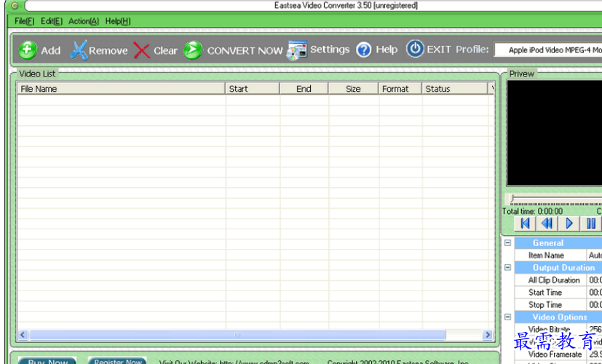This screenshot has width=602, height=364.
Task: Click the window icon in title bar
Action: (x=15, y=5)
